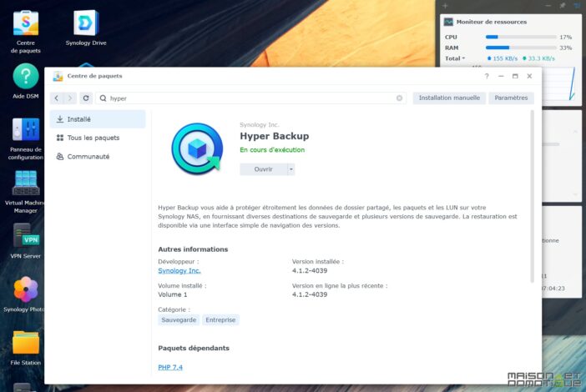Viewport: 586px width, 392px height.
Task: Click the 33% RAM value
Action: [565, 48]
